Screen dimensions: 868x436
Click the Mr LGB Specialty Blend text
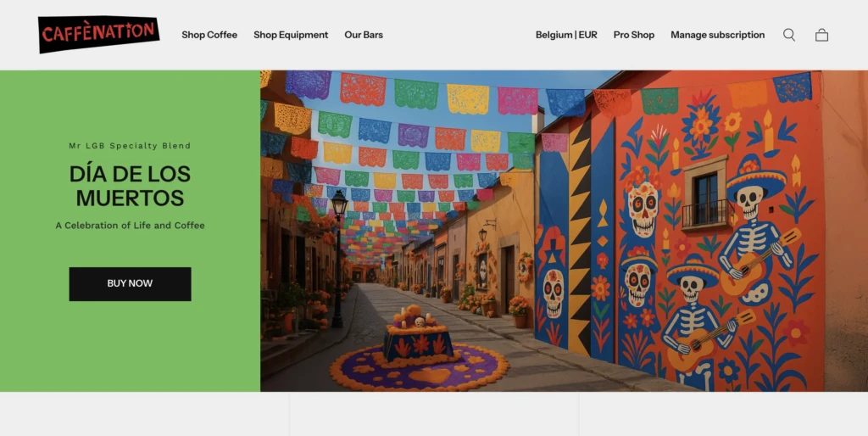[130, 146]
